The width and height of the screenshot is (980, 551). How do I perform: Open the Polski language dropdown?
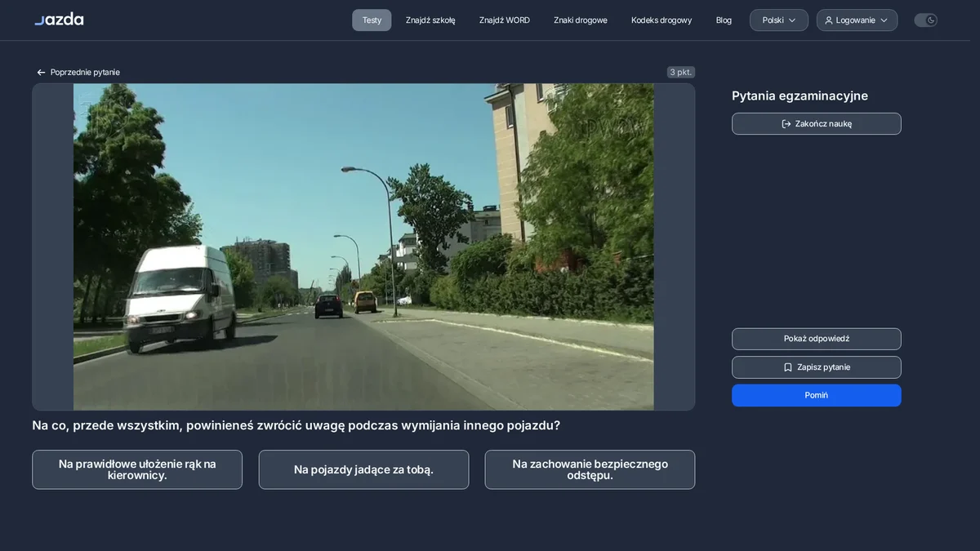point(779,20)
